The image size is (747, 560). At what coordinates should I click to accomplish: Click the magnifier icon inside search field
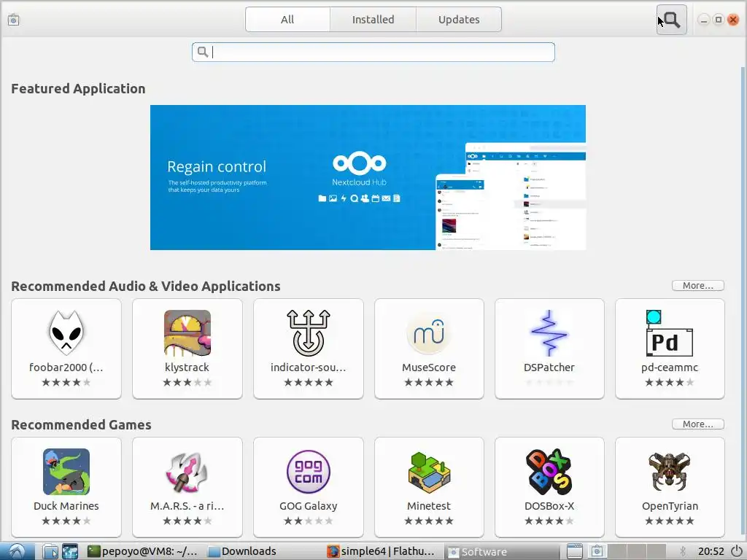[x=203, y=52]
